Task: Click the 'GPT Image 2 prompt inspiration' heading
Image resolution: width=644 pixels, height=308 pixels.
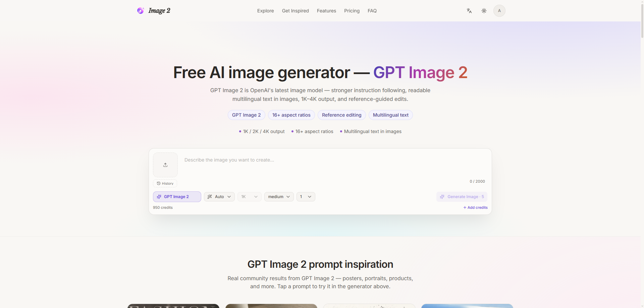Action: click(x=320, y=264)
